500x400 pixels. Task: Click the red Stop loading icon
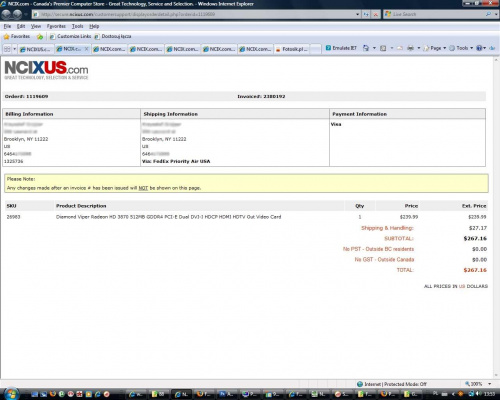click(x=375, y=14)
